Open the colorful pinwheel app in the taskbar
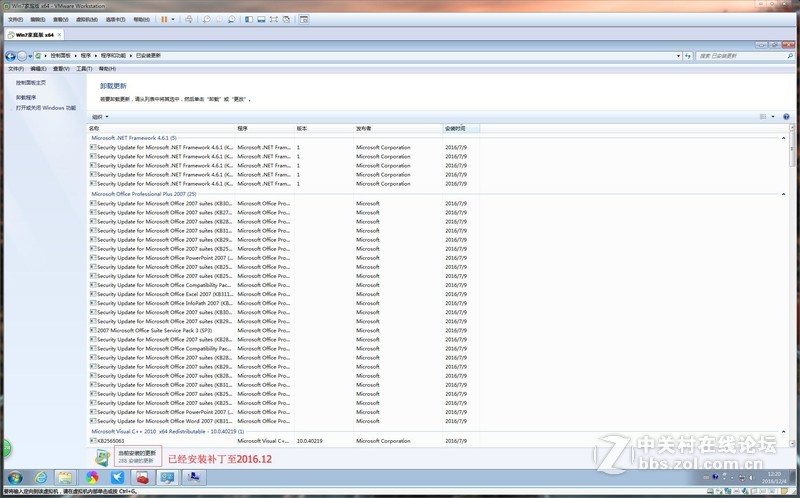Viewport: 800px width, 498px height. point(92,478)
